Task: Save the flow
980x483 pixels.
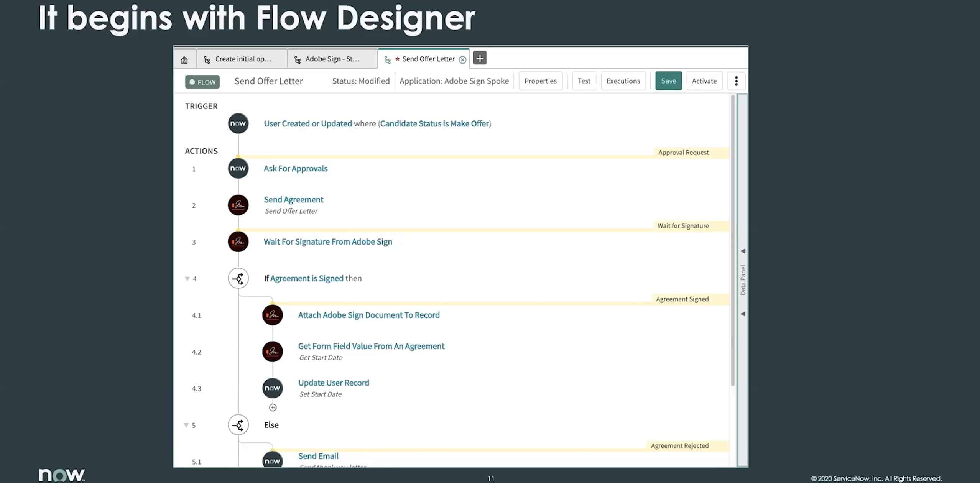Action: [x=668, y=81]
